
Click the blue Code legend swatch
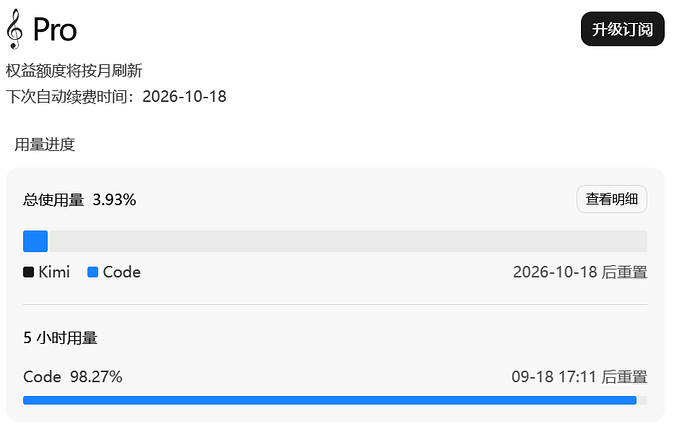coord(92,272)
